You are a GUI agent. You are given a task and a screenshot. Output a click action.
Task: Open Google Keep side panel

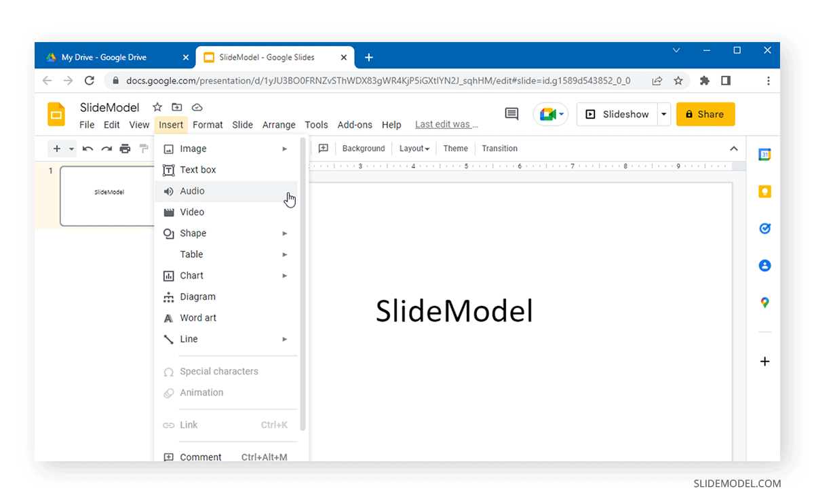coord(764,192)
